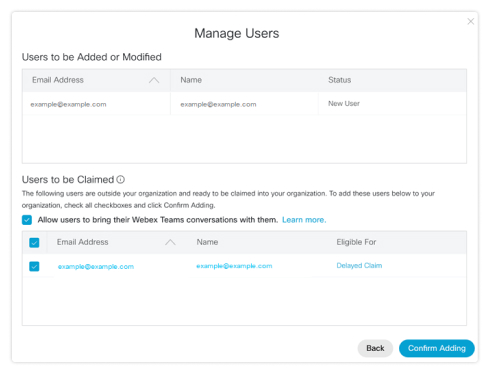
Task: Click the blue example@example.com email in claimed list
Action: [96, 267]
